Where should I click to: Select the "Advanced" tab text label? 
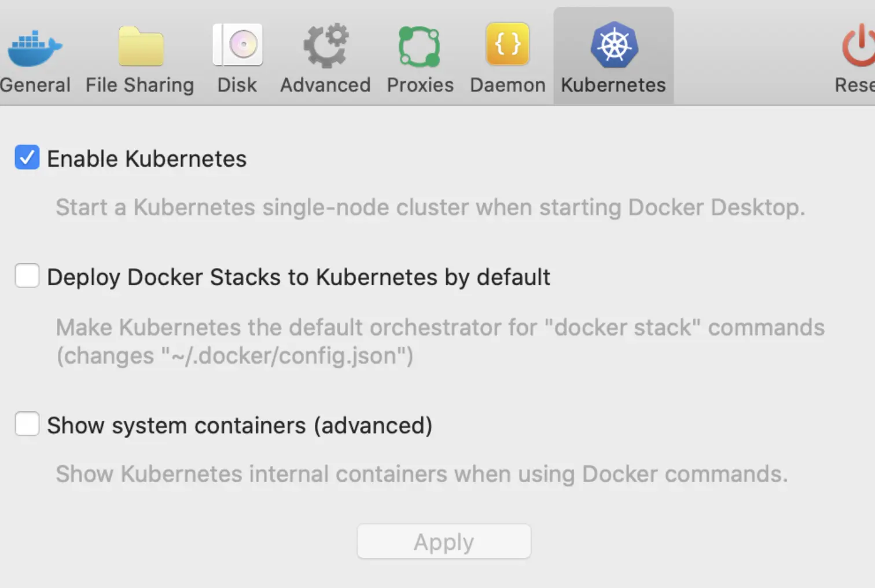(325, 85)
